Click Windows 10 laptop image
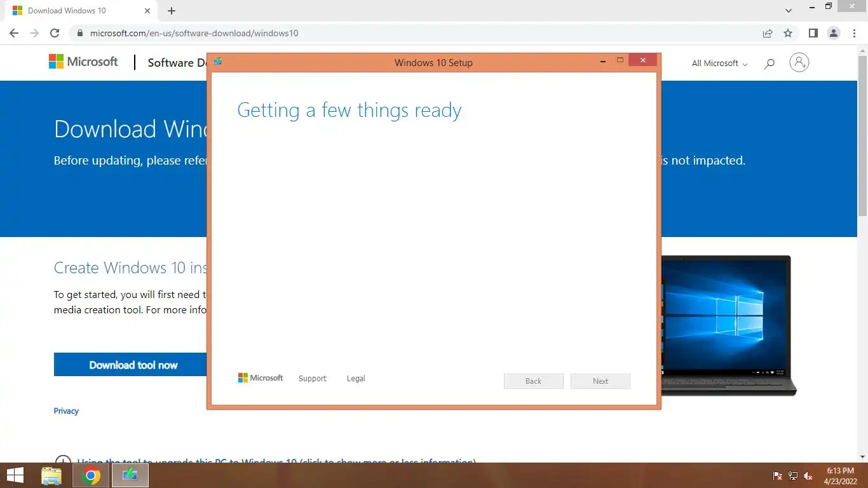868x488 pixels. tap(728, 325)
